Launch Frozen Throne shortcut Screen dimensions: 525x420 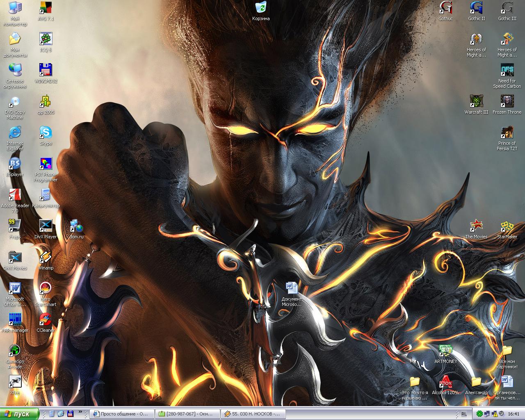pos(507,105)
